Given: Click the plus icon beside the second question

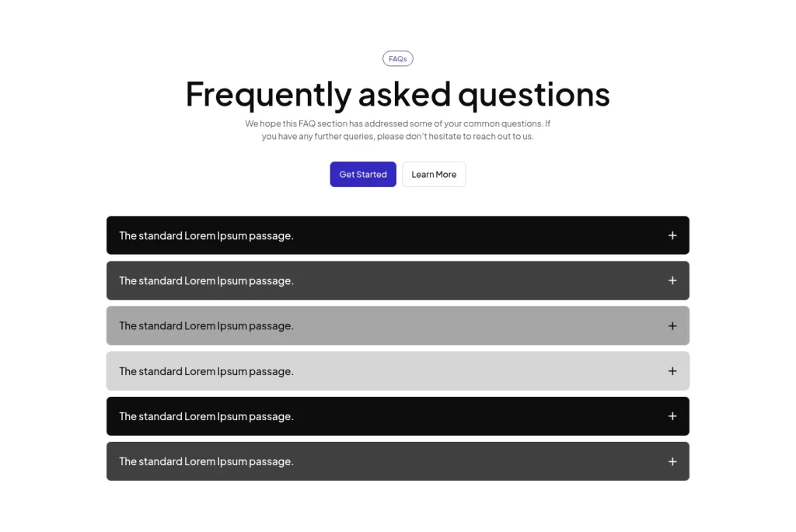Looking at the screenshot, I should pyautogui.click(x=672, y=280).
